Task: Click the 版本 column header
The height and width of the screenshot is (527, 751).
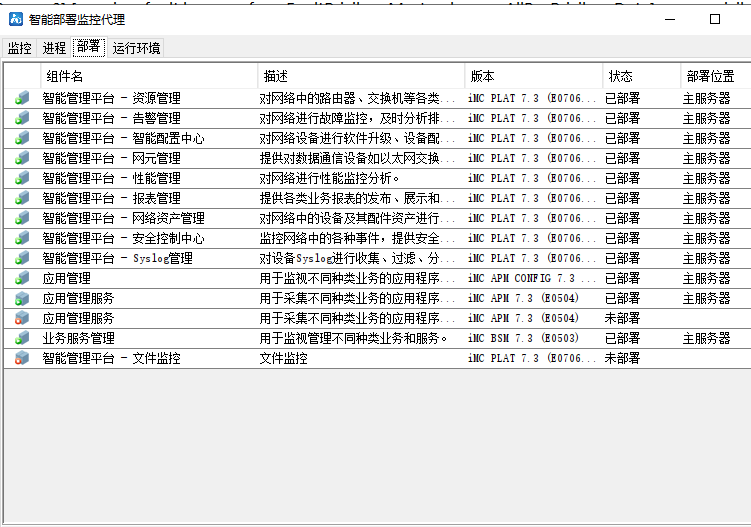Action: point(534,76)
